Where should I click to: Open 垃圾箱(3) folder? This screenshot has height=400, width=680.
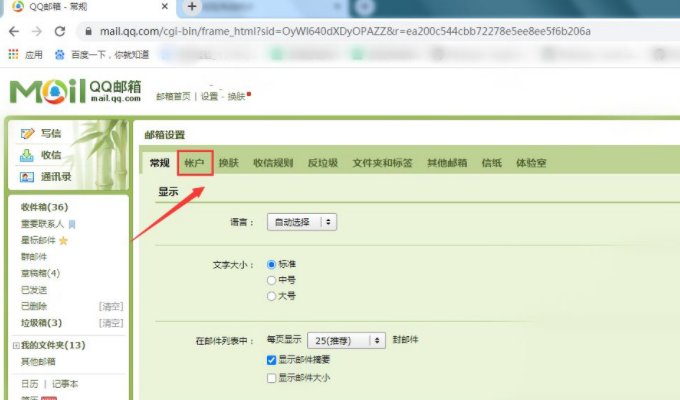coord(41,323)
